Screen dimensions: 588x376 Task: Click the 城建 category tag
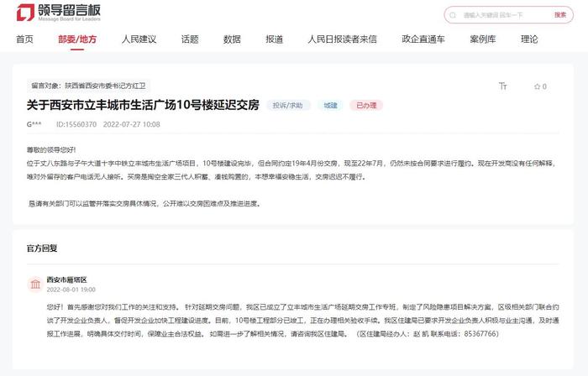click(x=330, y=106)
